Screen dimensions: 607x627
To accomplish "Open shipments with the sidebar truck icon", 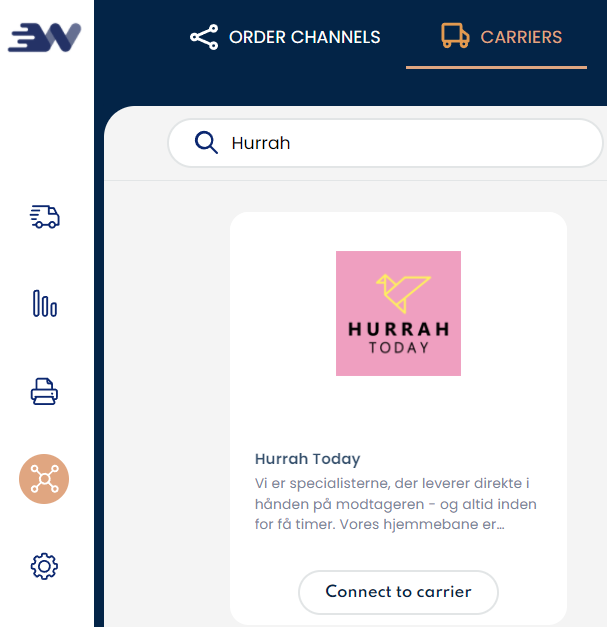I will [44, 216].
